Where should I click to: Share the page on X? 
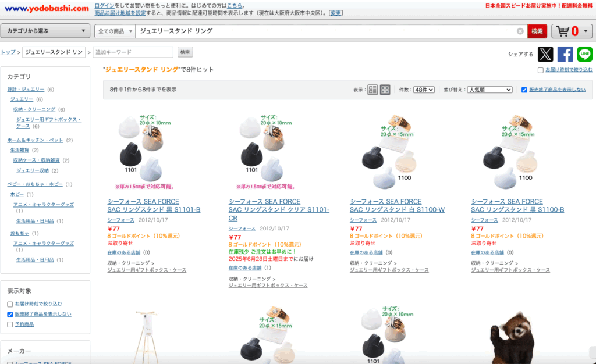click(545, 54)
